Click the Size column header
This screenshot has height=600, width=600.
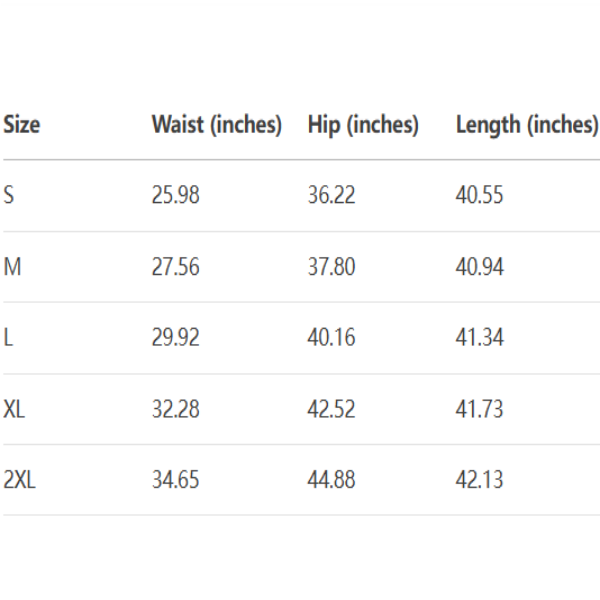coord(22,125)
